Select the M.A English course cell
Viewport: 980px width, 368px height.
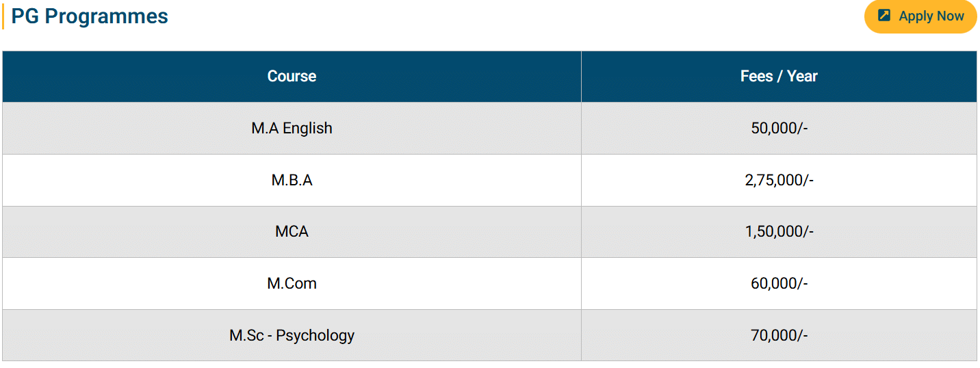[x=292, y=129]
